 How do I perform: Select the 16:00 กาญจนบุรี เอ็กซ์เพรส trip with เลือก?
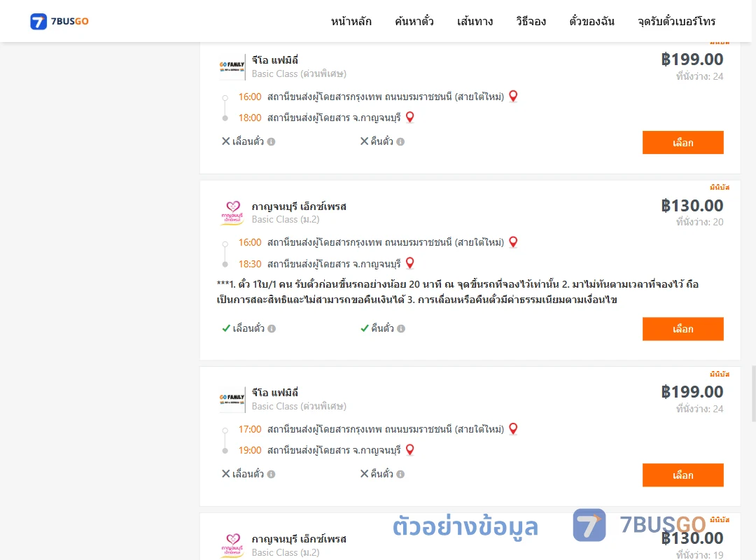[x=682, y=328]
